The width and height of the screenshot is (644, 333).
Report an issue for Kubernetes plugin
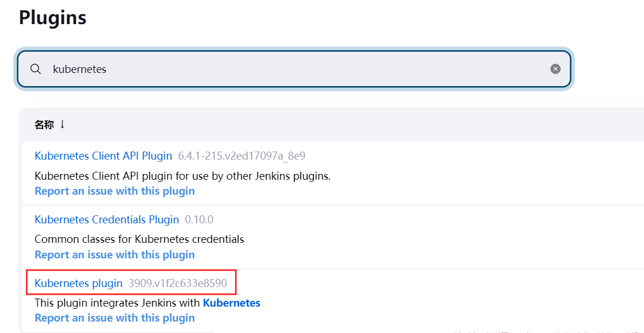[114, 318]
